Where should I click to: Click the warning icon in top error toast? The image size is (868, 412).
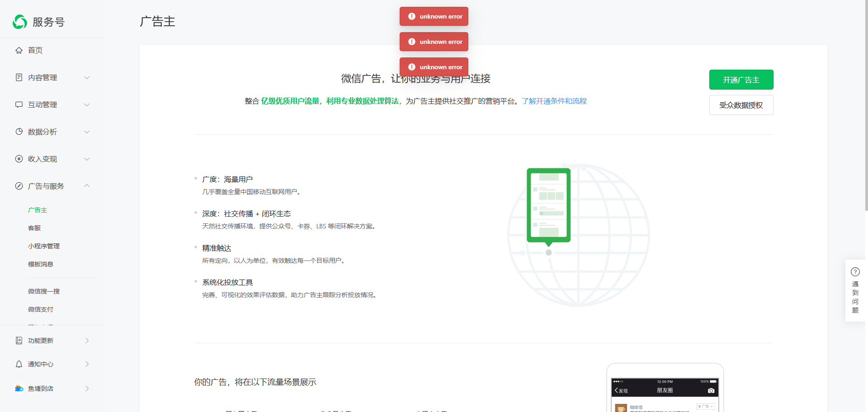tap(412, 16)
